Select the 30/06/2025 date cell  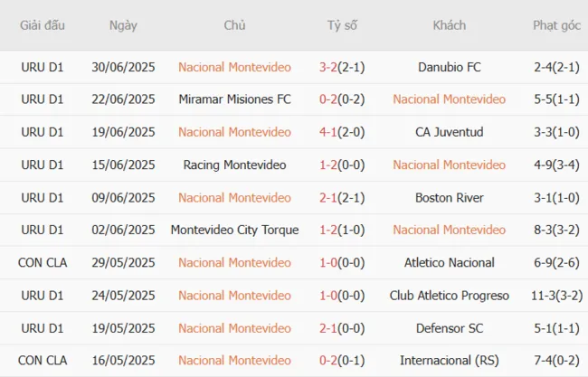click(123, 67)
